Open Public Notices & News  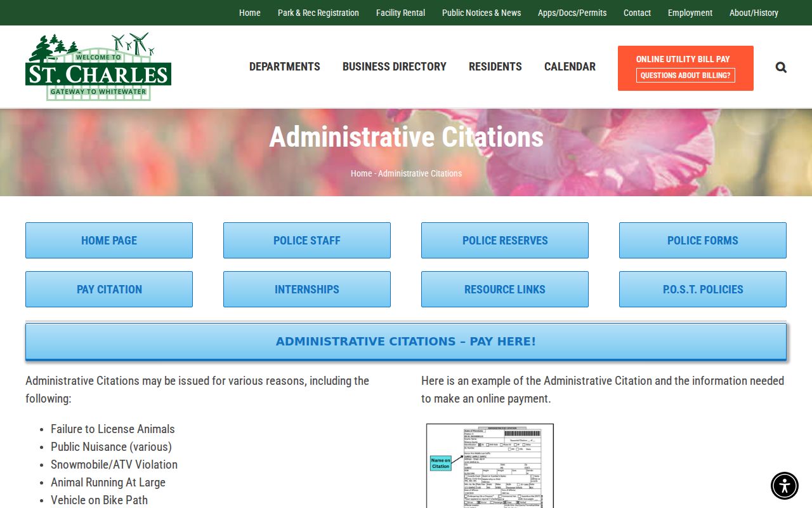(481, 13)
